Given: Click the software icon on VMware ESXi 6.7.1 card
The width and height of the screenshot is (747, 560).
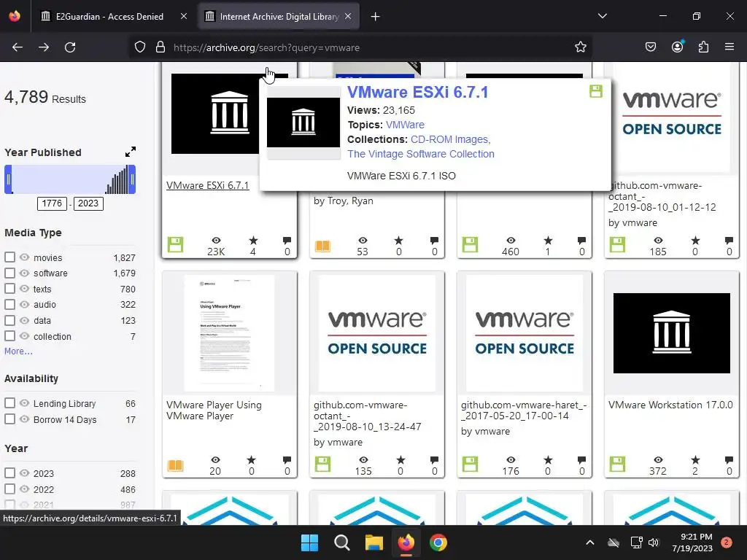Looking at the screenshot, I should (x=175, y=245).
